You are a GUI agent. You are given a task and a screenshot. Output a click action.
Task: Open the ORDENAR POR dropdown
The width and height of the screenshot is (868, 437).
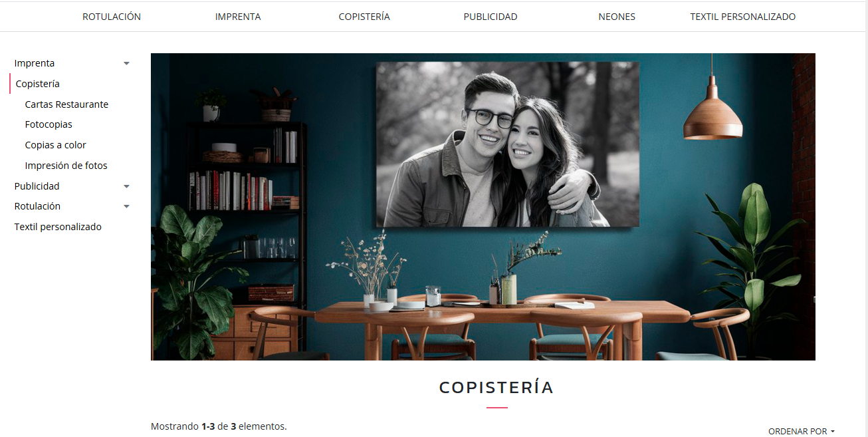(x=801, y=431)
